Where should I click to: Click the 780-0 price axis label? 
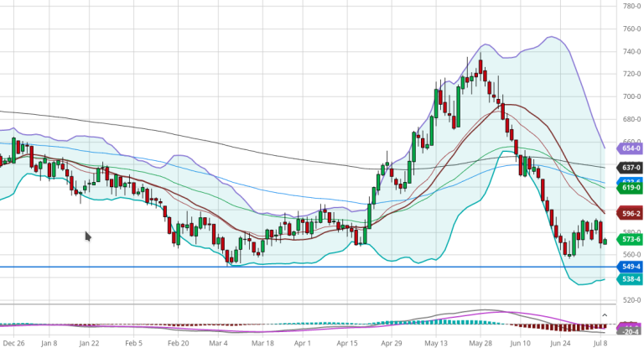click(629, 6)
